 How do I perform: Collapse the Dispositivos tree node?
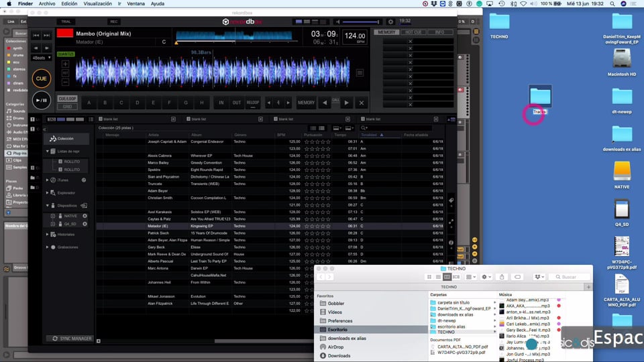point(47,205)
